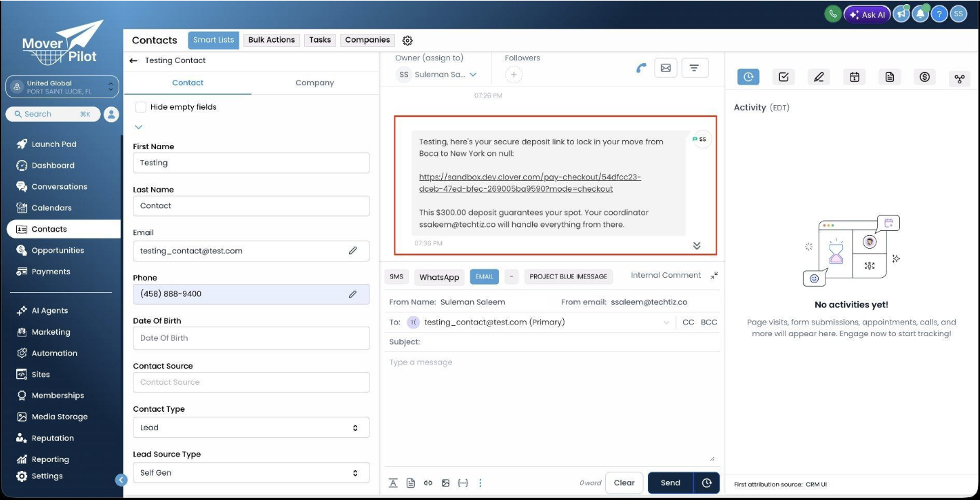Switch to the SMS channel tab

396,276
